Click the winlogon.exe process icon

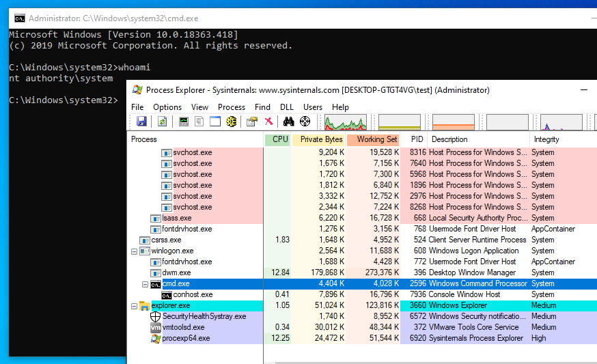144,251
